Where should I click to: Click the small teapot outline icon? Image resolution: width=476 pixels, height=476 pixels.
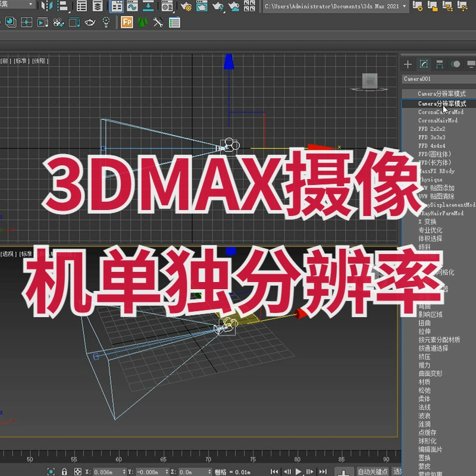[x=90, y=22]
